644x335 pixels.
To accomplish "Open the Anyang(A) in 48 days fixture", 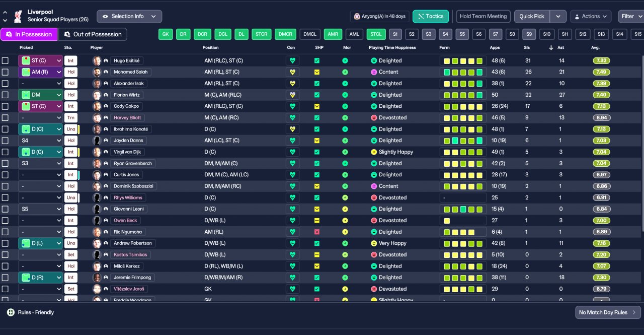I will 380,16.
